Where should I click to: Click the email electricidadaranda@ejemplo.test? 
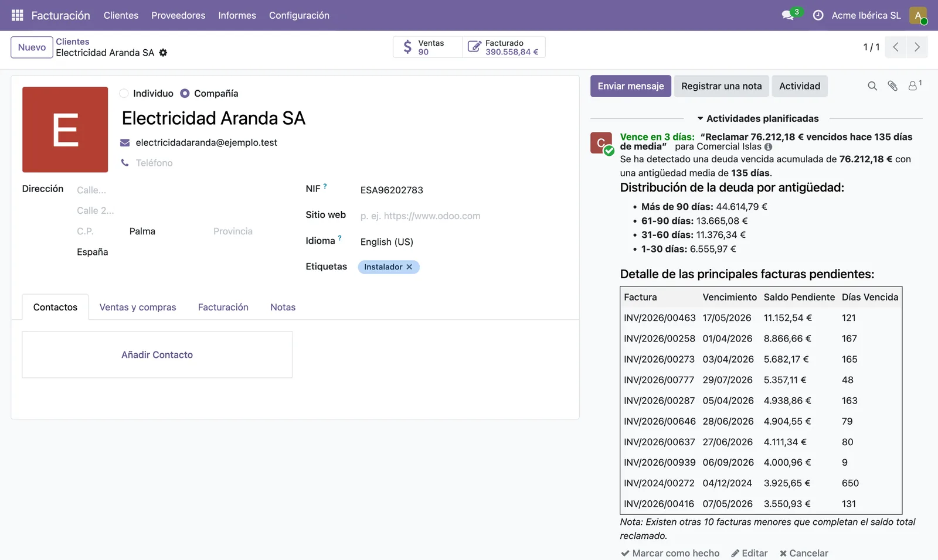(x=206, y=143)
